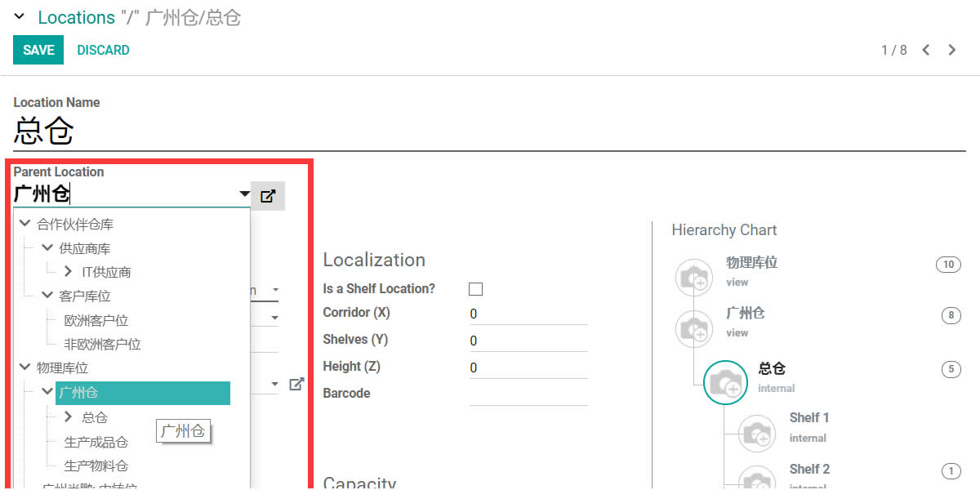980x490 pixels.
Task: Click the Corridor (X) input field
Action: point(528,314)
